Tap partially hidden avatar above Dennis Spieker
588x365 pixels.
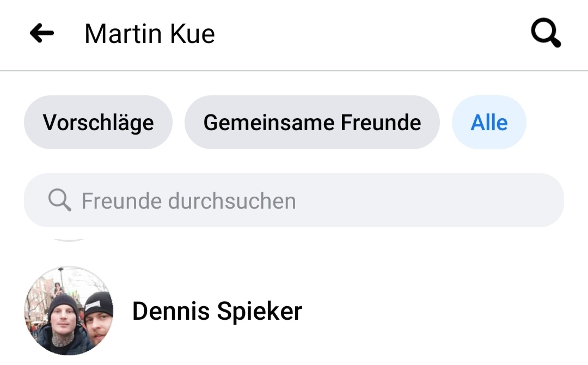(x=69, y=239)
